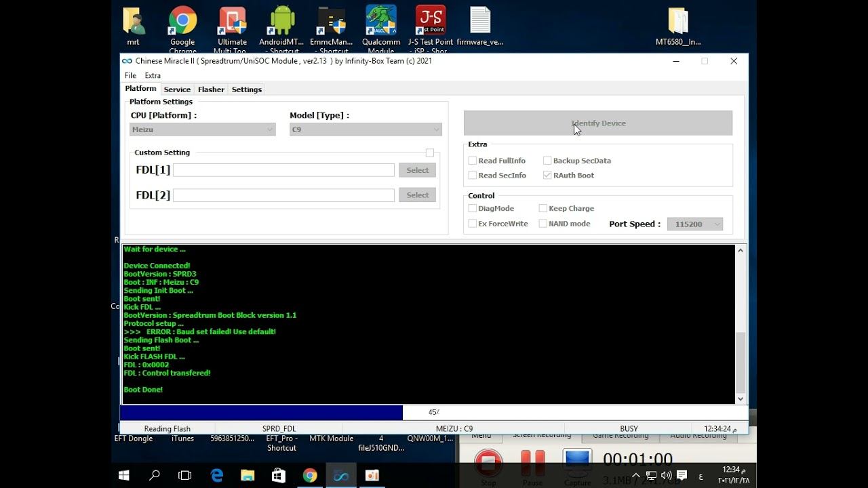
Task: Click the log scrollbar thumb
Action: [x=741, y=363]
